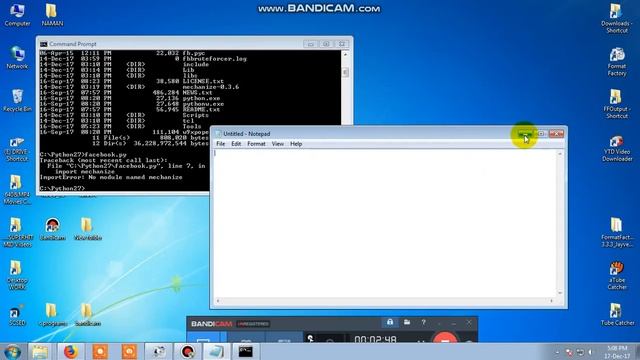The width and height of the screenshot is (640, 360).
Task: Click inside the Notepad text area
Action: click(x=384, y=223)
